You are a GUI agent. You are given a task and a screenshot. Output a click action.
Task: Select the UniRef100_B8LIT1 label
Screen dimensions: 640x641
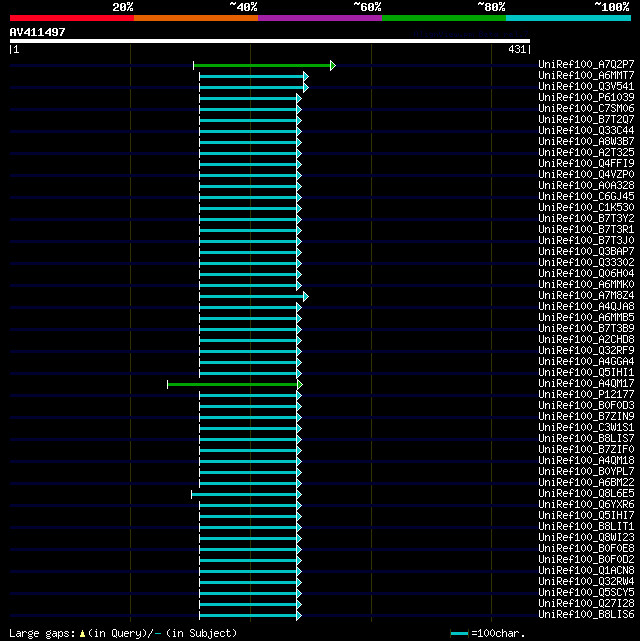(586, 527)
